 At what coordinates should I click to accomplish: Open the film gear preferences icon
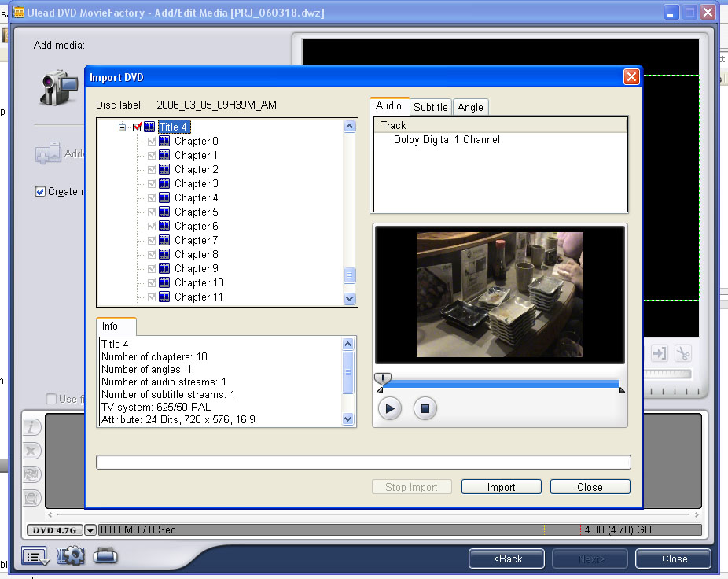pyautogui.click(x=71, y=556)
